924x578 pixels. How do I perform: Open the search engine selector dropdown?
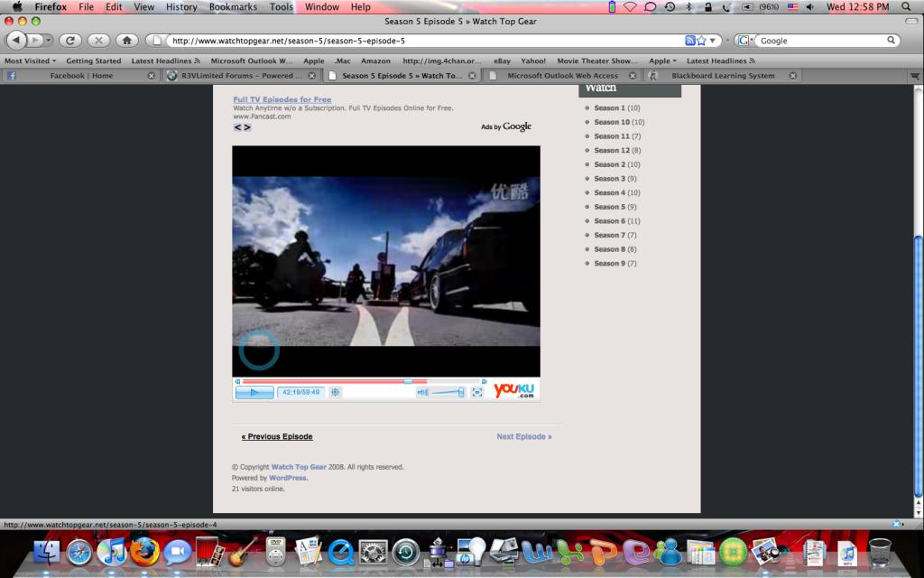[x=747, y=41]
